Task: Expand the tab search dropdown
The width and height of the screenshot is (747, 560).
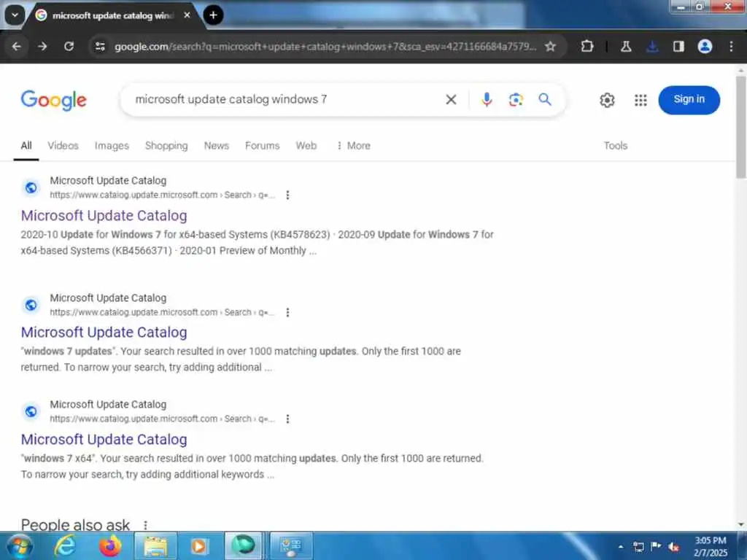Action: (15, 15)
